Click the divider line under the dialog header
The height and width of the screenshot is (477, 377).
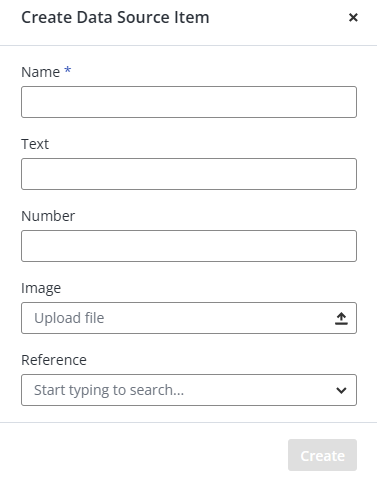click(x=188, y=45)
